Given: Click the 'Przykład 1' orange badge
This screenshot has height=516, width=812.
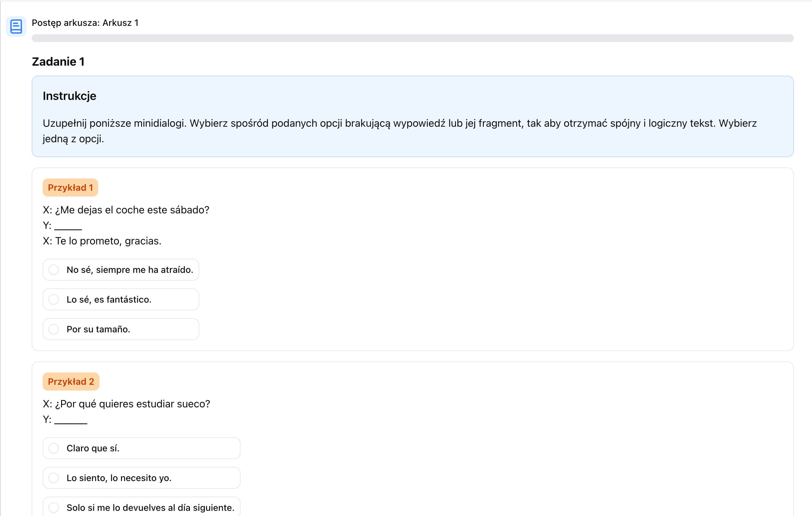Looking at the screenshot, I should (70, 188).
